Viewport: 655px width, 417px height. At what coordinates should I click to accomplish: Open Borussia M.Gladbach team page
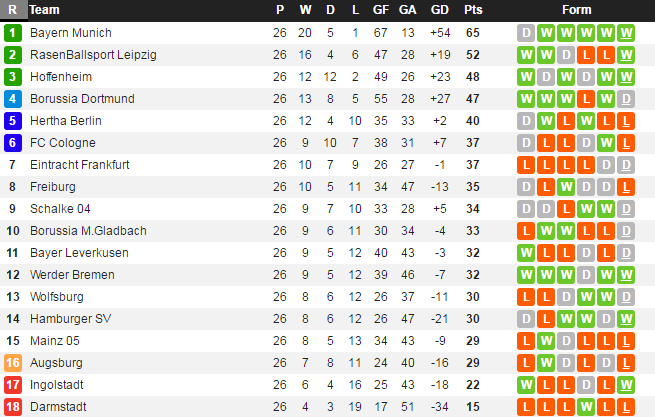tap(87, 231)
